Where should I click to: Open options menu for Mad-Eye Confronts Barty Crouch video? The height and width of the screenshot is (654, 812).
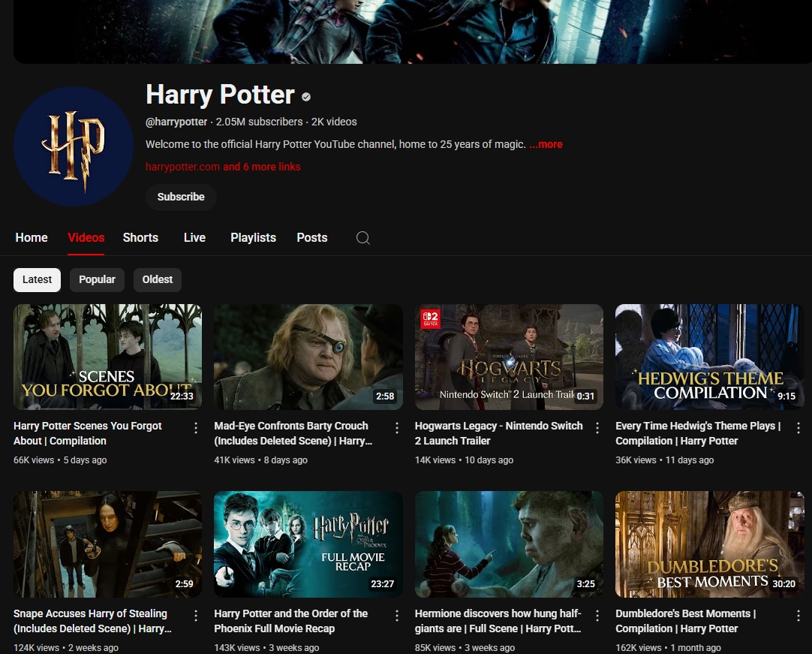pyautogui.click(x=397, y=427)
